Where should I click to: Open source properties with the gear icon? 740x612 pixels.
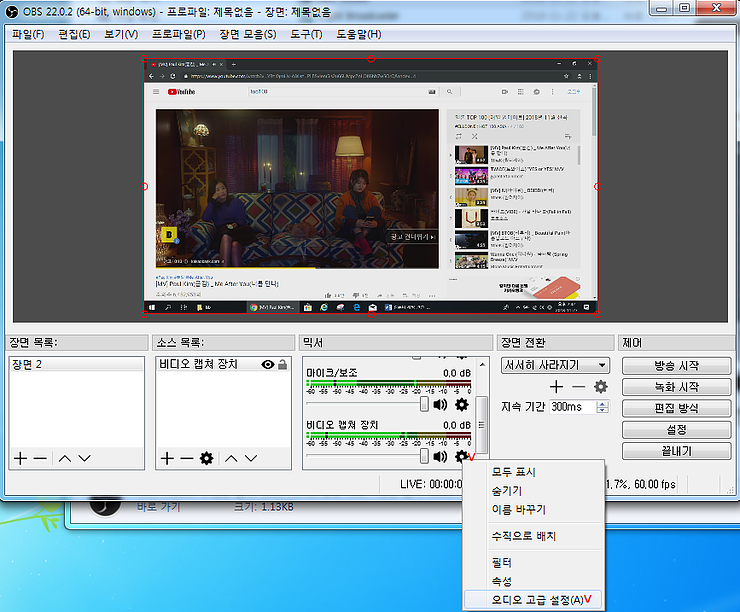(206, 458)
